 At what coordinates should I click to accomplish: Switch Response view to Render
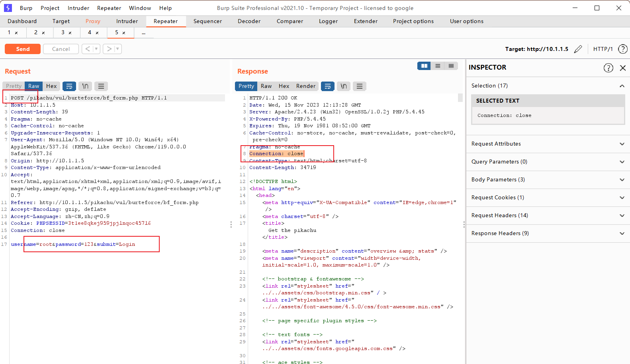coord(306,86)
